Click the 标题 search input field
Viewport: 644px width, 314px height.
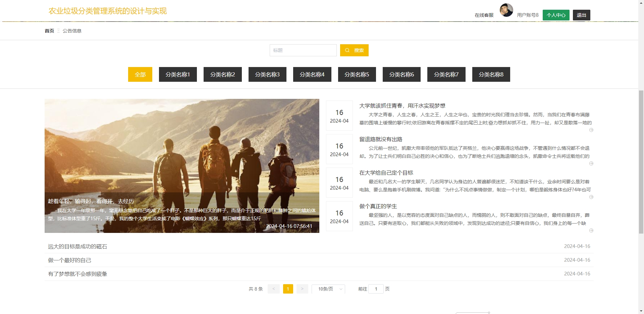[303, 50]
